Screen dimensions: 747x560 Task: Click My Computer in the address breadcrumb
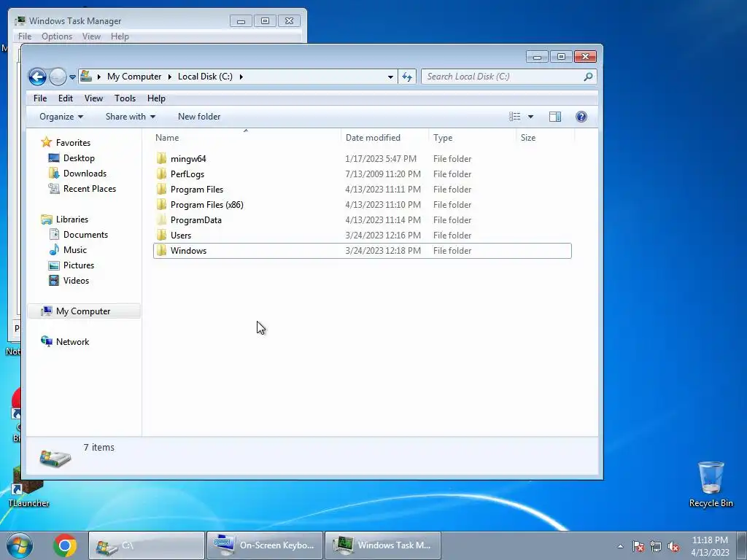coord(134,77)
